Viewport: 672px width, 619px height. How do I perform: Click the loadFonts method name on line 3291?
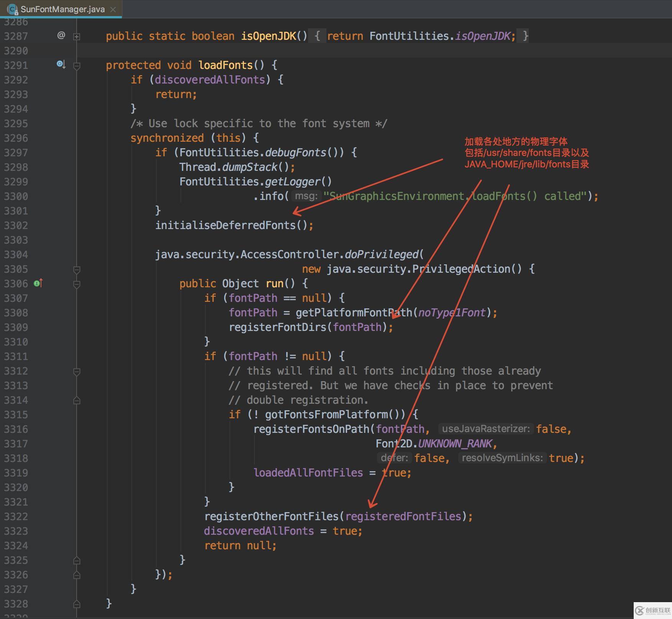point(225,65)
